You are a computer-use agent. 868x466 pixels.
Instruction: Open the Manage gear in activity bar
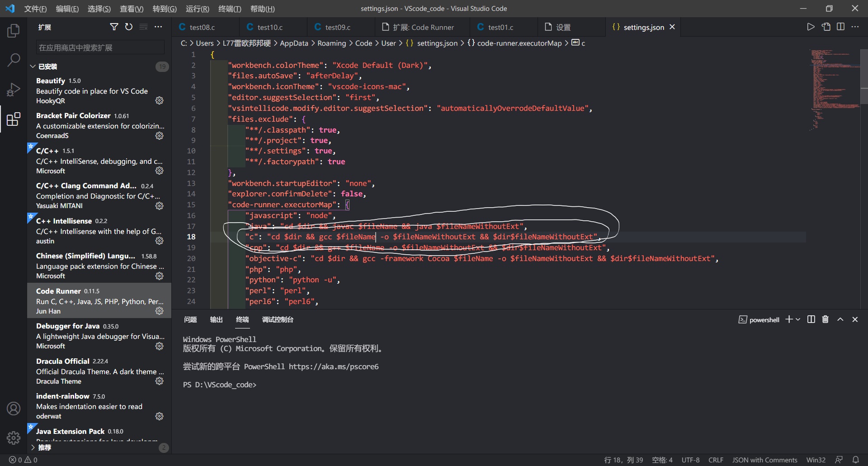point(14,437)
